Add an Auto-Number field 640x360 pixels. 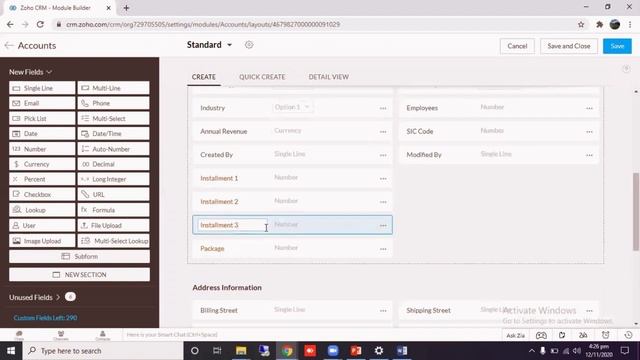[x=113, y=149]
